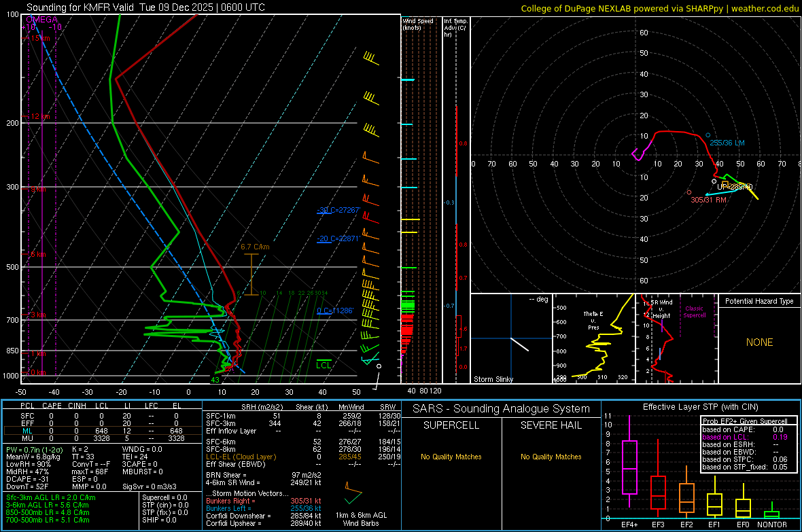The height and width of the screenshot is (532, 802).
Task: Click the SR Wind v. Height label
Action: [x=661, y=309]
